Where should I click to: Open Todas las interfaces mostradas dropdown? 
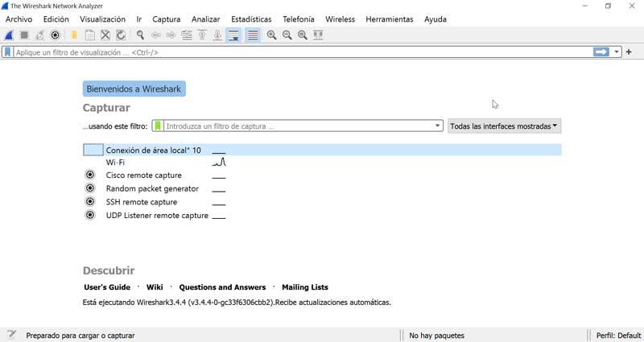(504, 126)
